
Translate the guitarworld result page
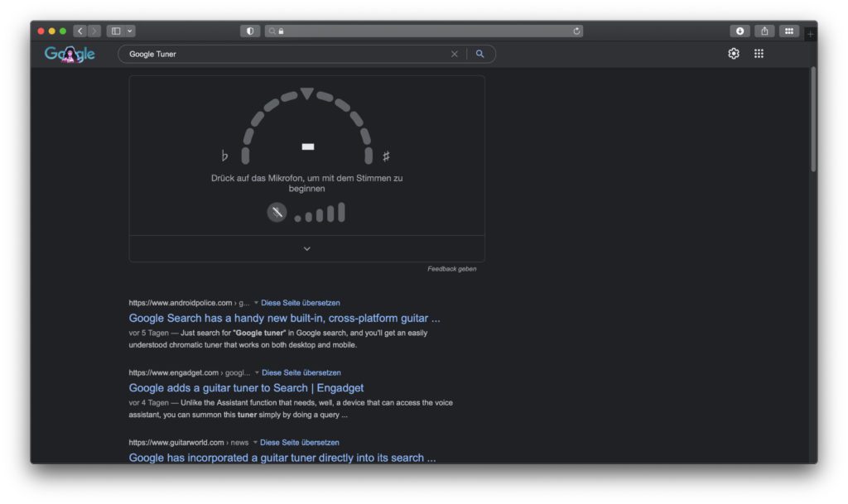coord(300,442)
